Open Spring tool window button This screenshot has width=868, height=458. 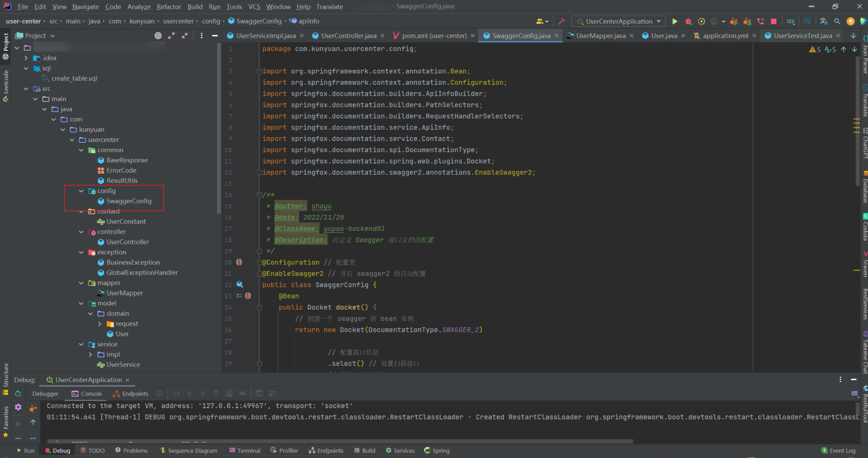(437, 450)
